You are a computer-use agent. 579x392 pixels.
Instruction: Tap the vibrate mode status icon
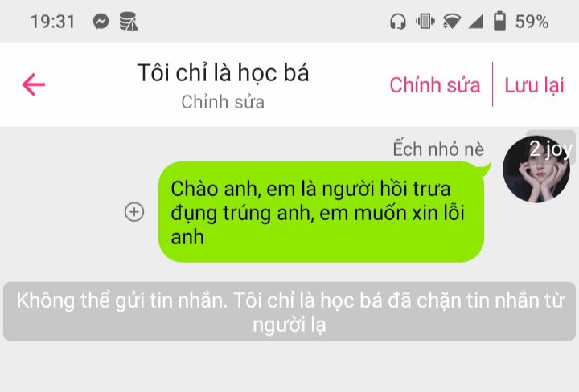tap(425, 22)
